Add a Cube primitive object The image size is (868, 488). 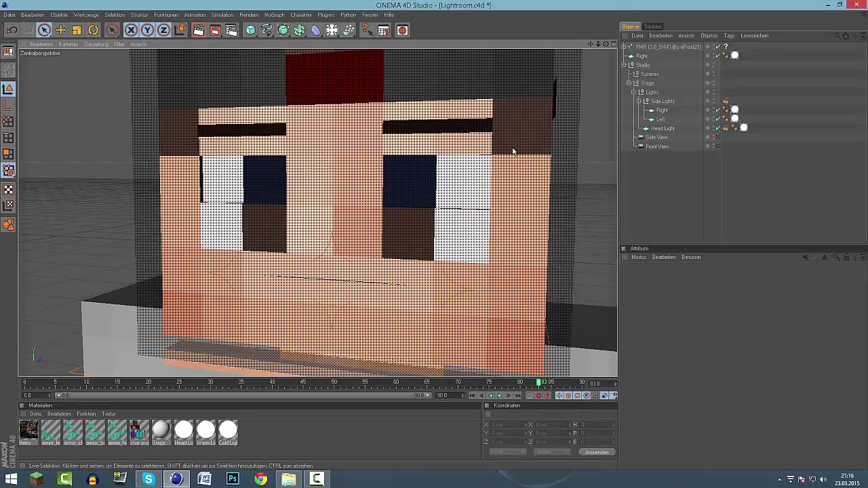[250, 30]
